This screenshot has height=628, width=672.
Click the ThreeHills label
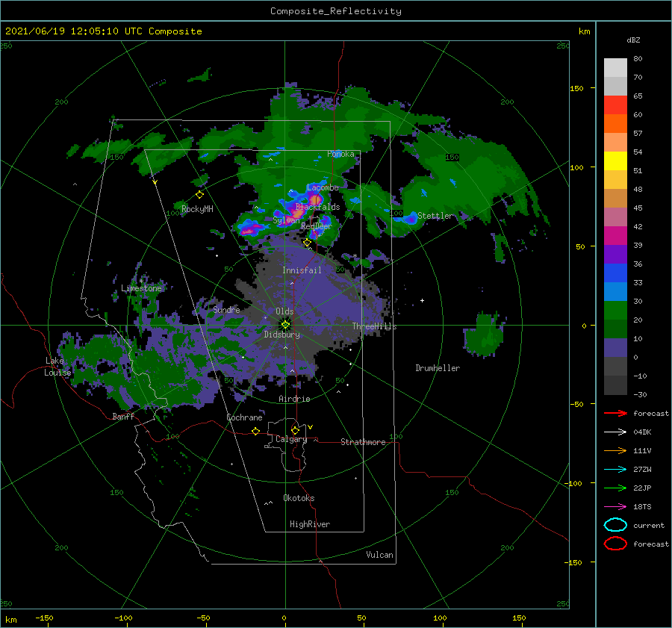pyautogui.click(x=375, y=326)
